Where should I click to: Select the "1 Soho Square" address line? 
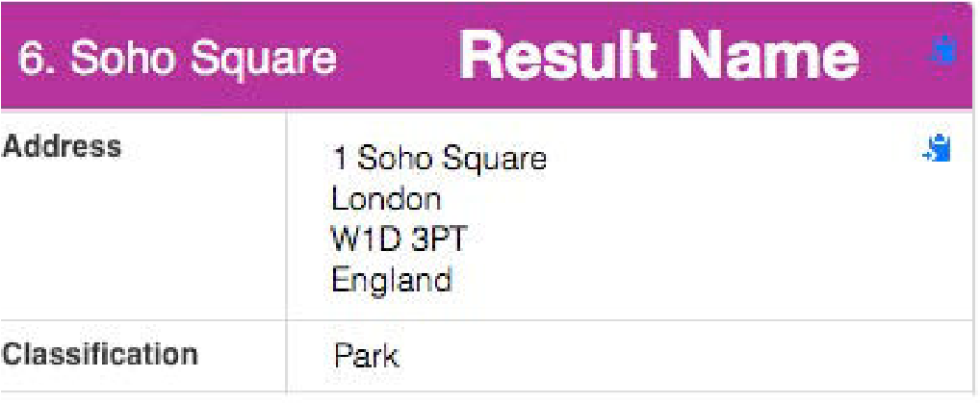[439, 160]
